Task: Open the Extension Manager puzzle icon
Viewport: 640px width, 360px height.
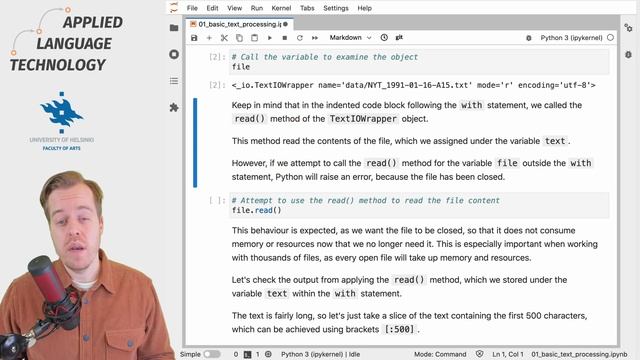Action: [174, 108]
